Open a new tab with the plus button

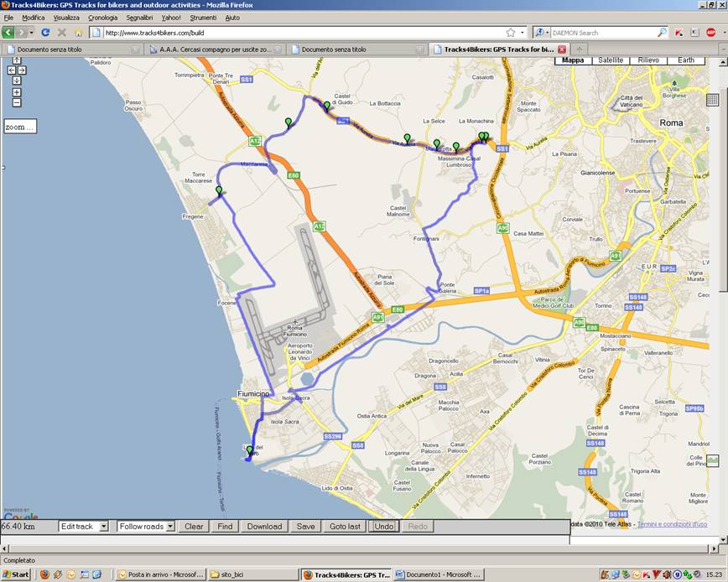tap(579, 49)
